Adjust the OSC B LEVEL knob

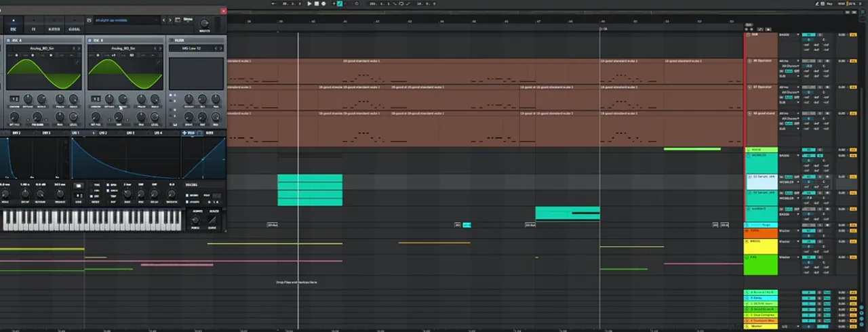pos(156,117)
